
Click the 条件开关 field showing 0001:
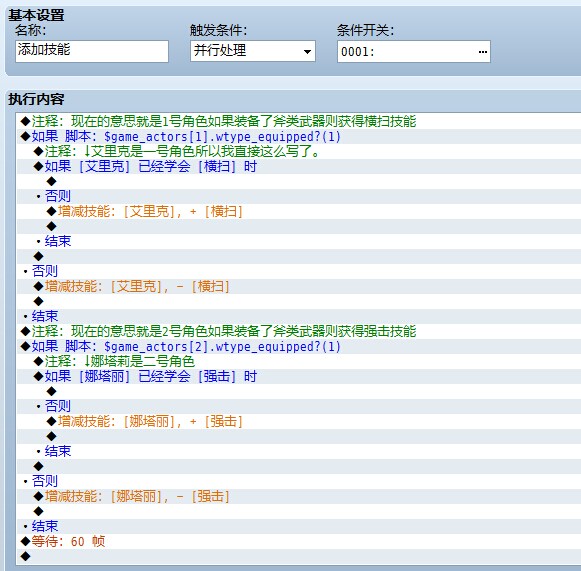tap(414, 52)
